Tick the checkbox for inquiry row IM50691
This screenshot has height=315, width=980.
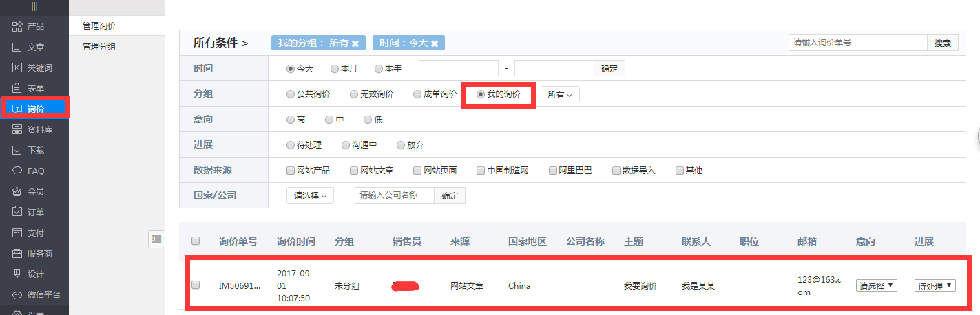[x=196, y=285]
